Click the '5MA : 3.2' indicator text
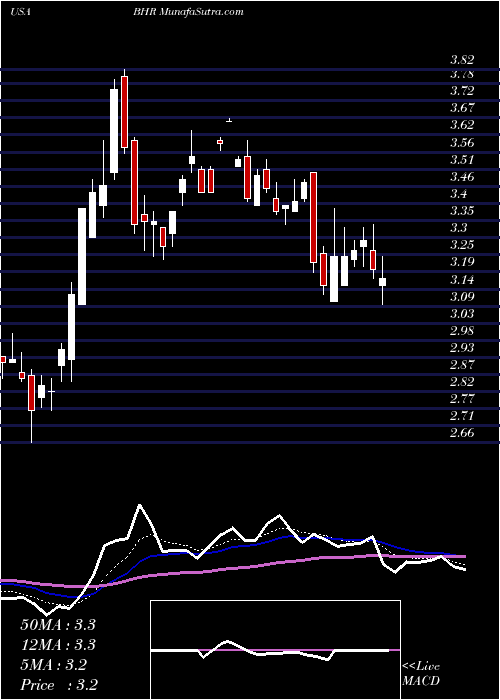The image size is (500, 700). coord(53,665)
